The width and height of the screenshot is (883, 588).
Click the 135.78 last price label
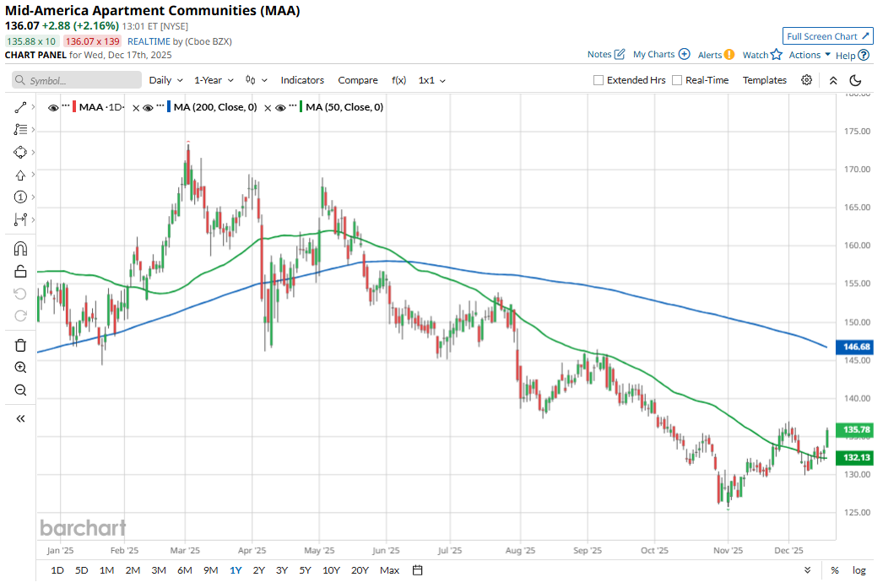855,429
